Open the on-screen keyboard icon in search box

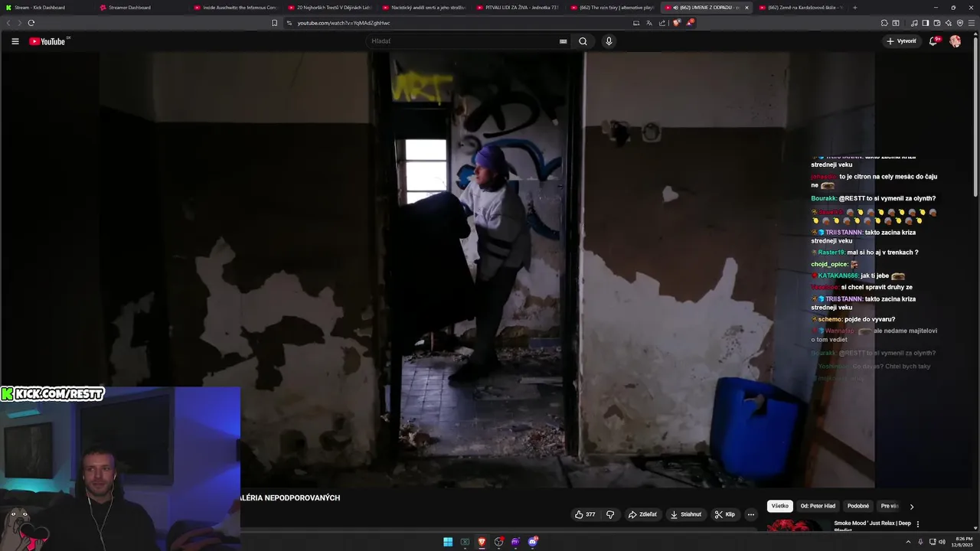coord(563,41)
